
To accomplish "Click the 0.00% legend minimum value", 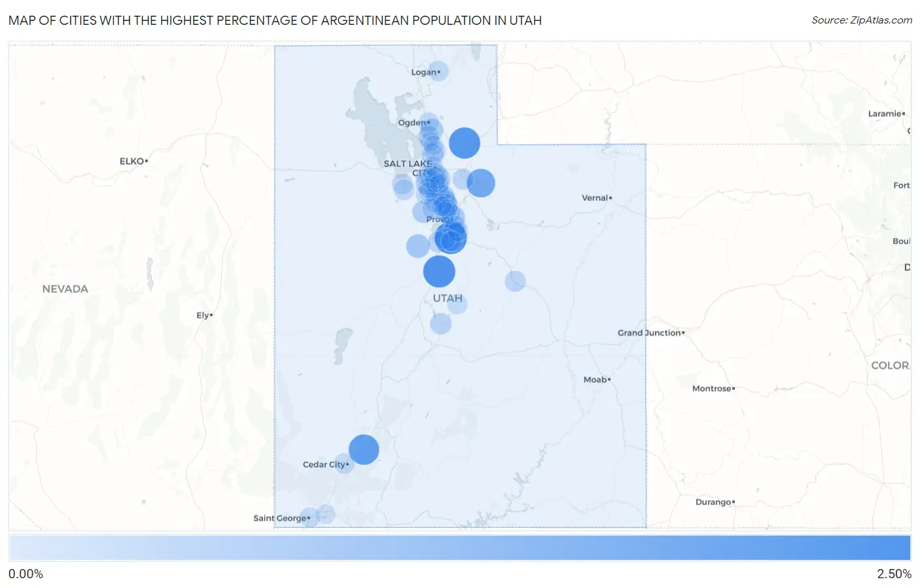I will tap(26, 574).
